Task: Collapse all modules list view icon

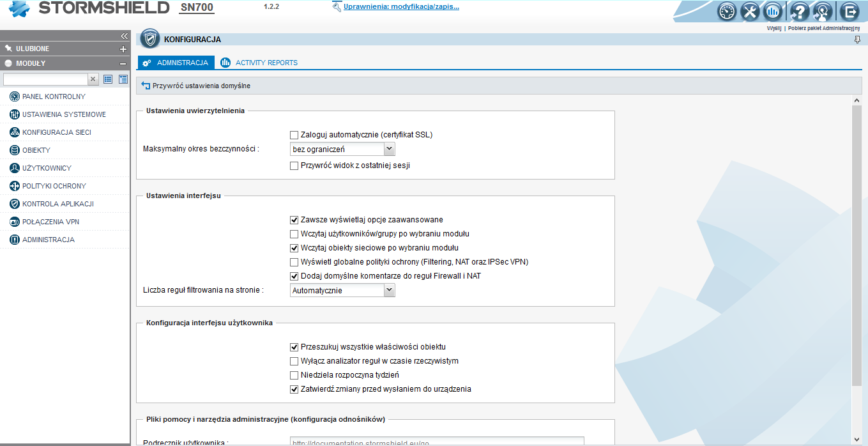Action: click(x=108, y=79)
